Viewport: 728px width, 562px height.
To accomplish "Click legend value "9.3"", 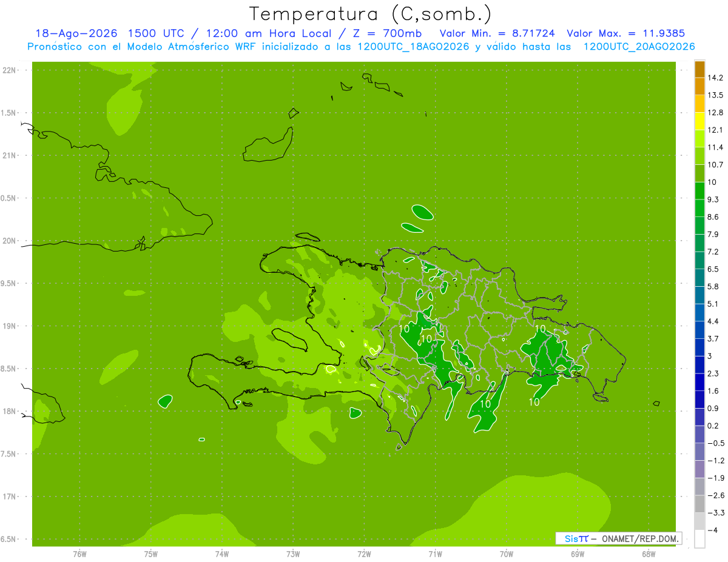I will pyautogui.click(x=713, y=199).
